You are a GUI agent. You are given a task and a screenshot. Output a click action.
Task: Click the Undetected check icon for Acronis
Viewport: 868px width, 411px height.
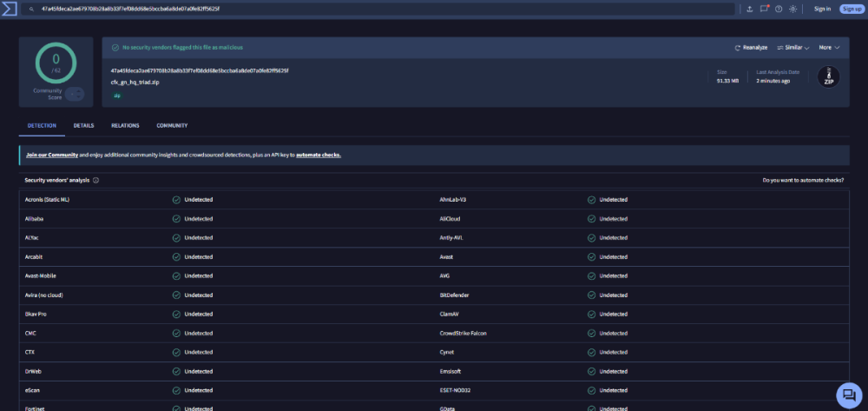176,199
